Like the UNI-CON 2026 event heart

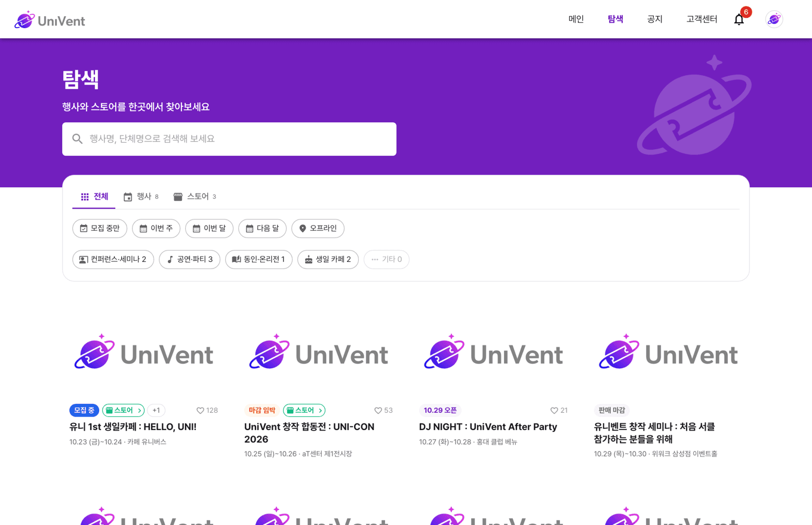point(378,410)
